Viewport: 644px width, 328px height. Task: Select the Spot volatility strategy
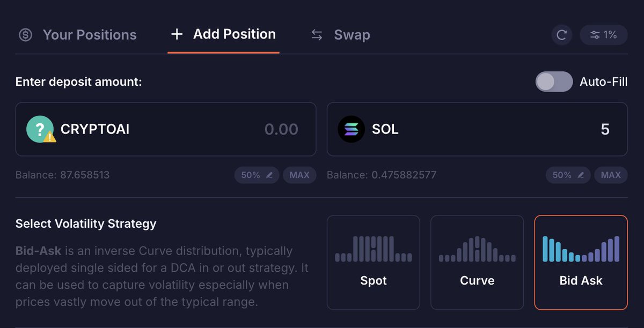click(373, 262)
